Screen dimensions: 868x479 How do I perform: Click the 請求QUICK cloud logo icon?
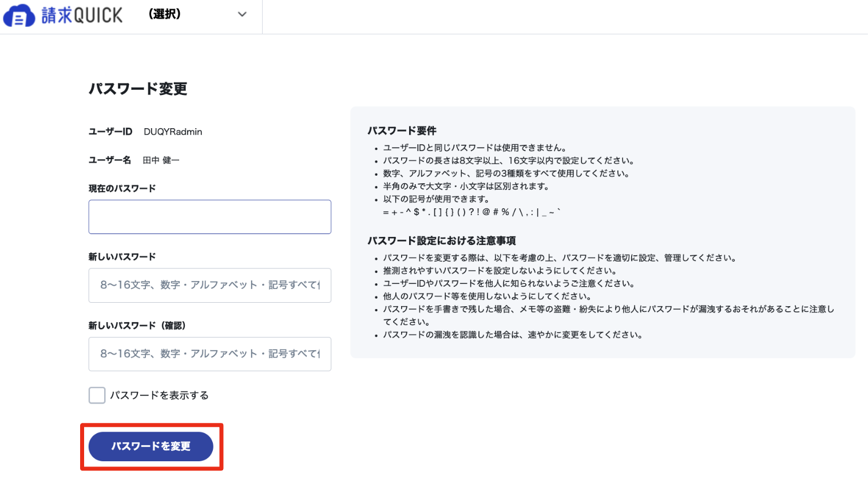(19, 15)
